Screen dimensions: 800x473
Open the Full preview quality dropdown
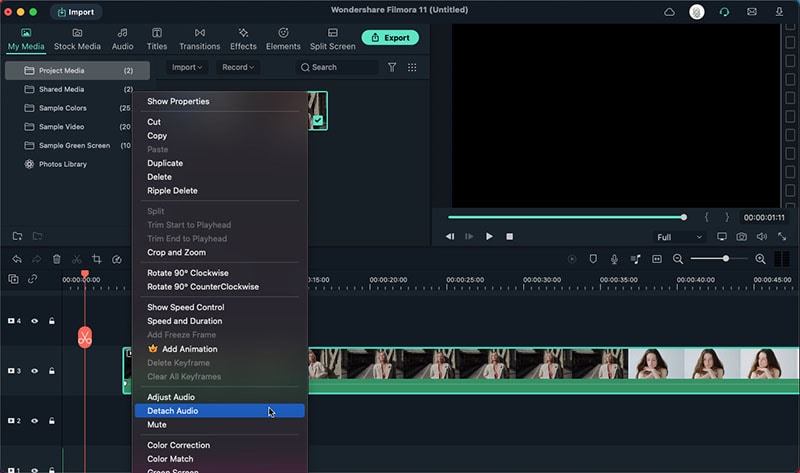[680, 237]
